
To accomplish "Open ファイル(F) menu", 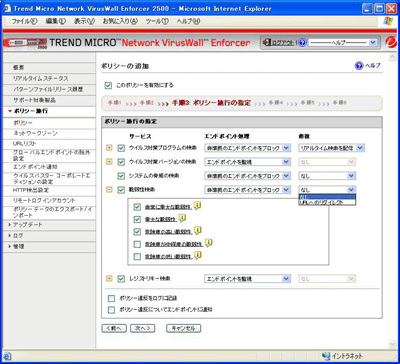I will [x=25, y=21].
